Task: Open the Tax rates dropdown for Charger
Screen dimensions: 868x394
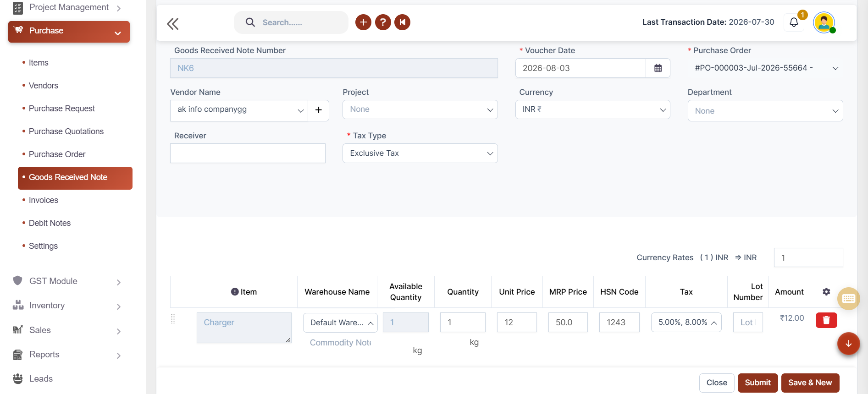Action: [x=686, y=323]
